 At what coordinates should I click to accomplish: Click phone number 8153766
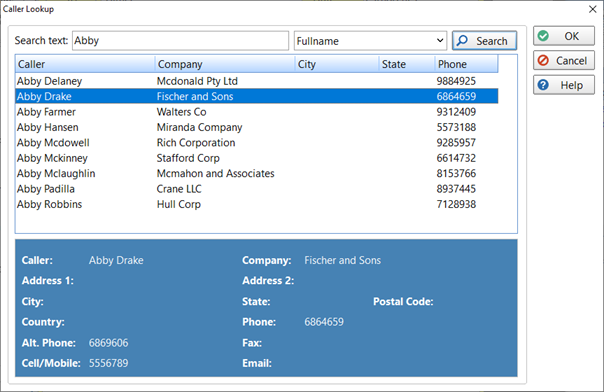[456, 173]
